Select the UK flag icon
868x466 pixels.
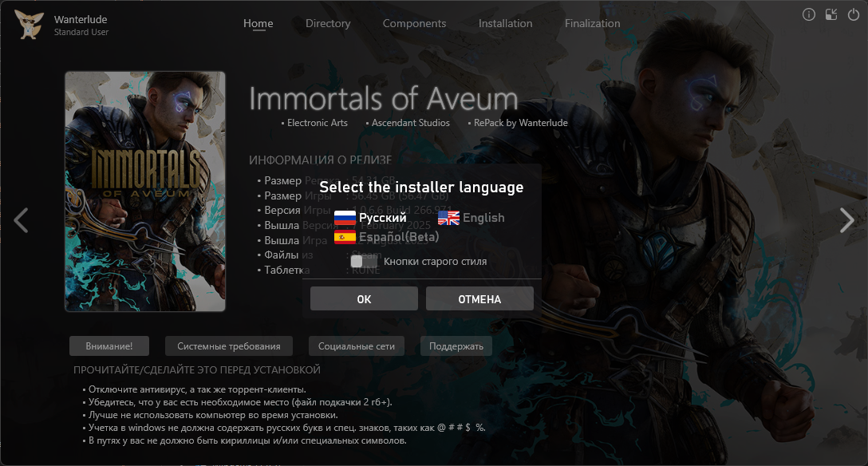click(448, 218)
